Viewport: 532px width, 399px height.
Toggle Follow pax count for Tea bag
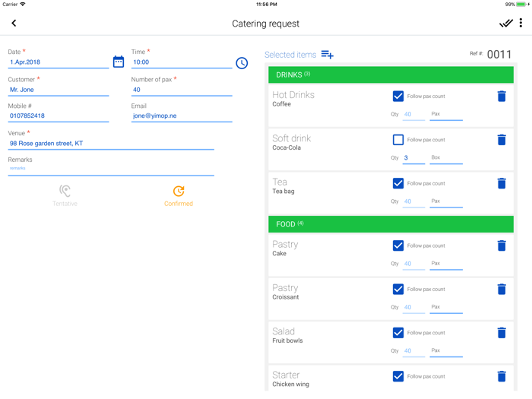(x=398, y=183)
